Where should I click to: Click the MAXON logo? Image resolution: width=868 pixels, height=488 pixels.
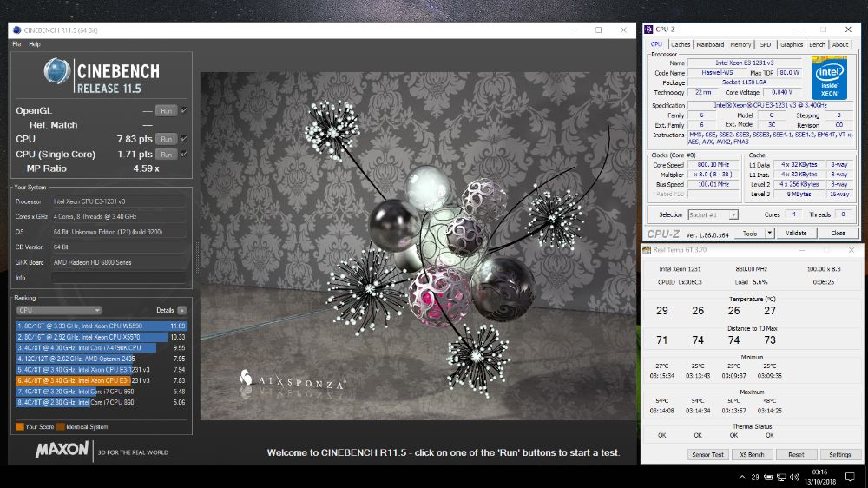pyautogui.click(x=62, y=449)
